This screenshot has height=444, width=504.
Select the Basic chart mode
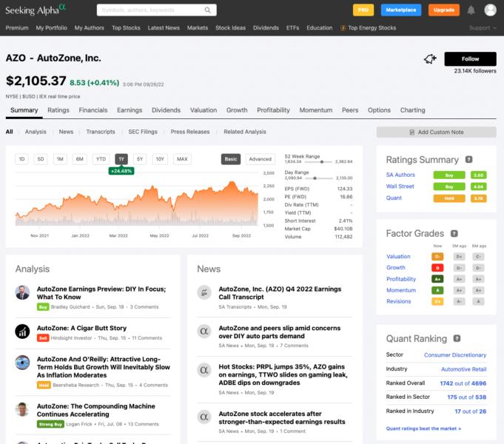pyautogui.click(x=231, y=159)
